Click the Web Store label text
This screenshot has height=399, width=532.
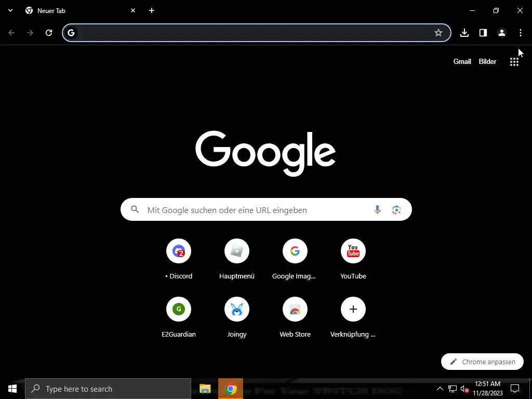click(295, 334)
